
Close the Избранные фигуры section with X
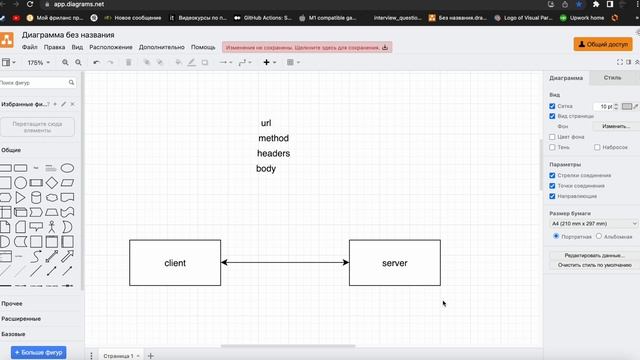(x=73, y=104)
